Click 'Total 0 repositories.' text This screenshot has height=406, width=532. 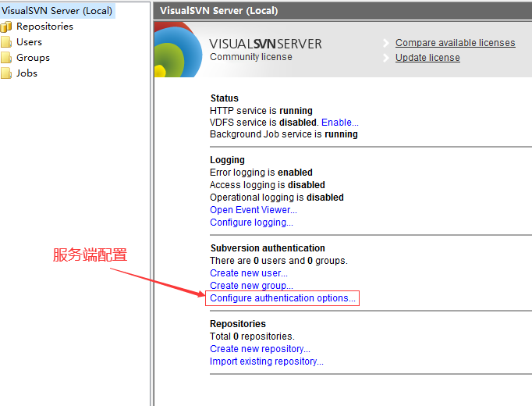pyautogui.click(x=253, y=337)
